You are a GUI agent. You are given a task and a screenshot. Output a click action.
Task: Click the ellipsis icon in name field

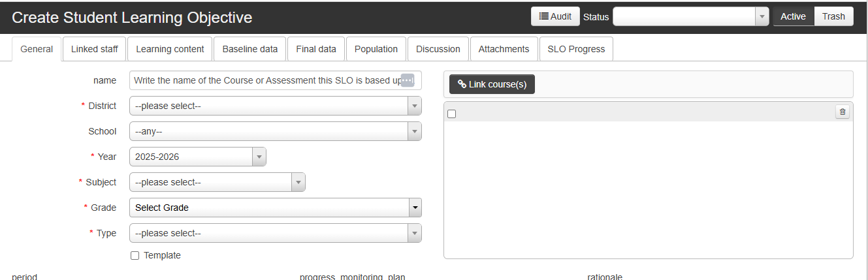point(407,80)
